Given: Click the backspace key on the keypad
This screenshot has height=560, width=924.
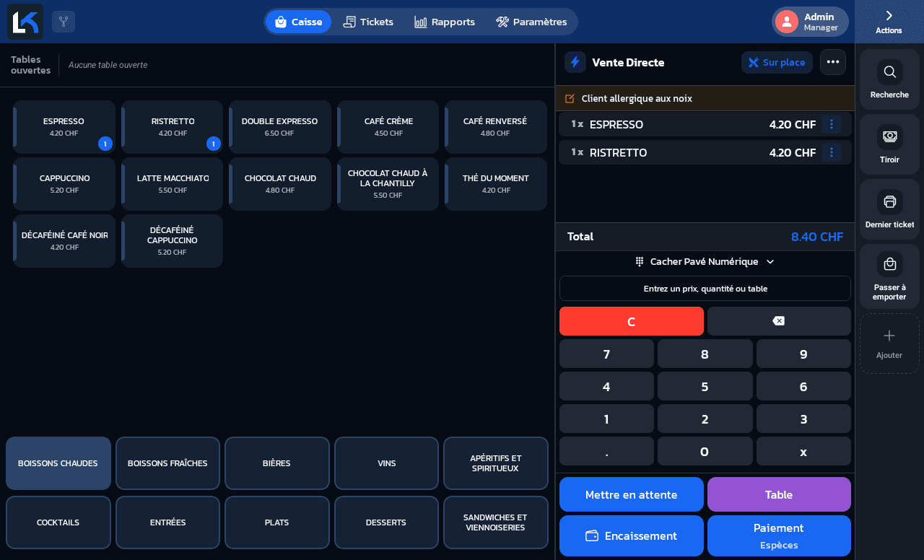Looking at the screenshot, I should pyautogui.click(x=779, y=321).
